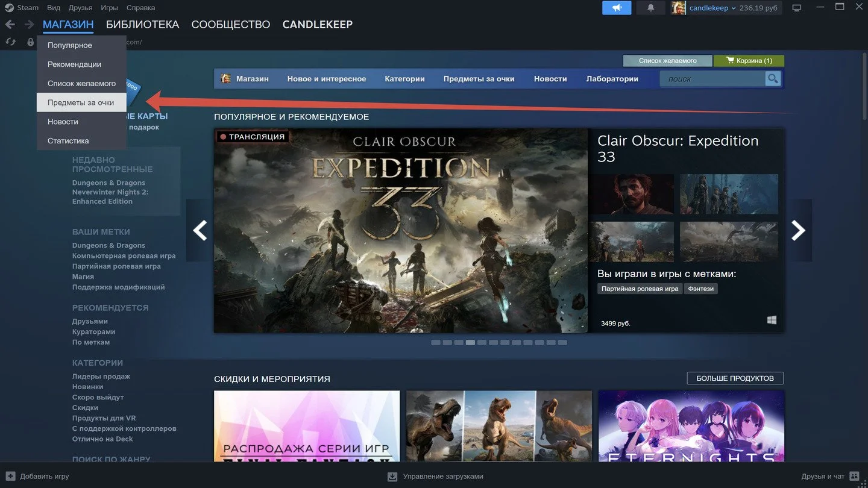View the screenshot thumbnail of the bearded man

[x=631, y=194]
